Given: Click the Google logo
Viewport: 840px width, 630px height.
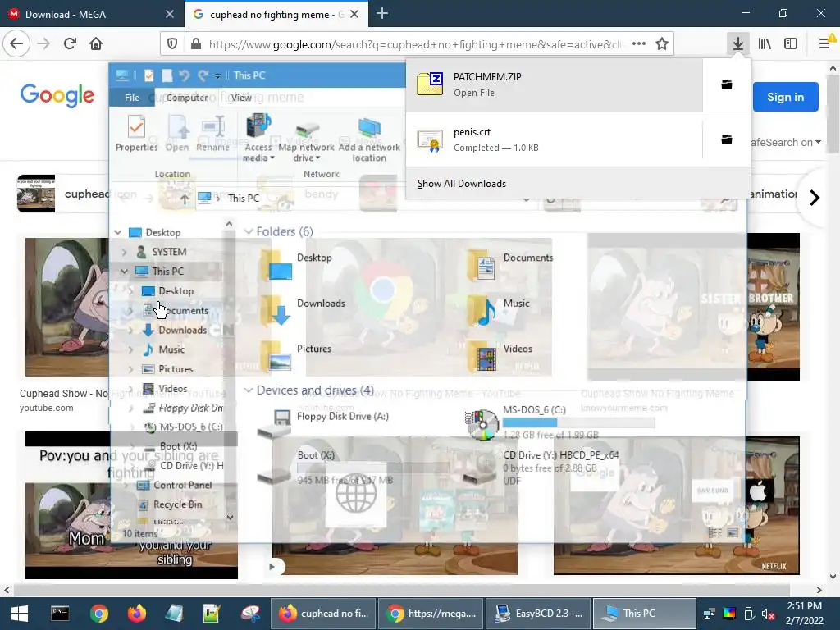Looking at the screenshot, I should pyautogui.click(x=57, y=97).
